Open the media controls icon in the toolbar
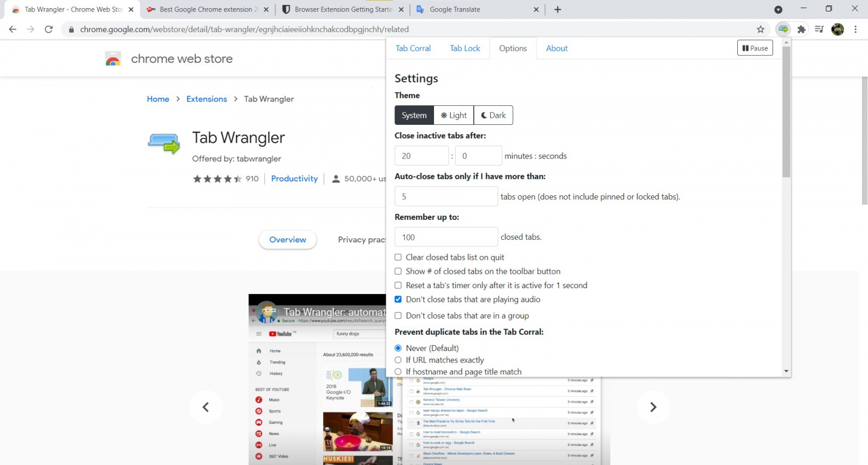This screenshot has width=868, height=465. (x=819, y=29)
